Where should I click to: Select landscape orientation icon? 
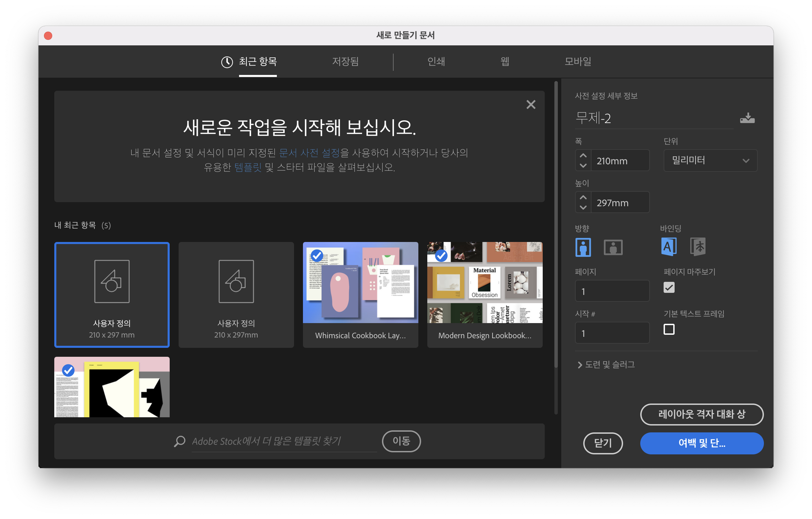613,247
